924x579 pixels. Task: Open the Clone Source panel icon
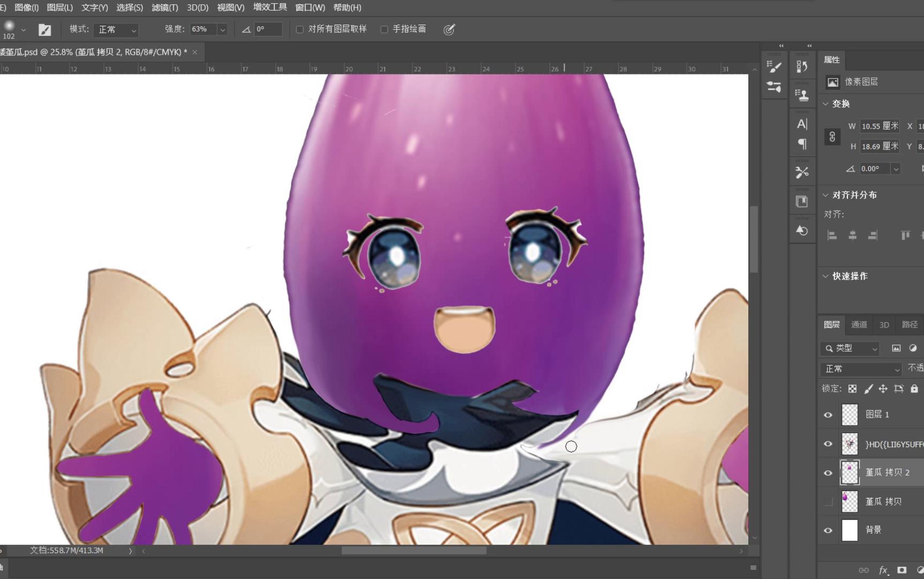pos(802,95)
